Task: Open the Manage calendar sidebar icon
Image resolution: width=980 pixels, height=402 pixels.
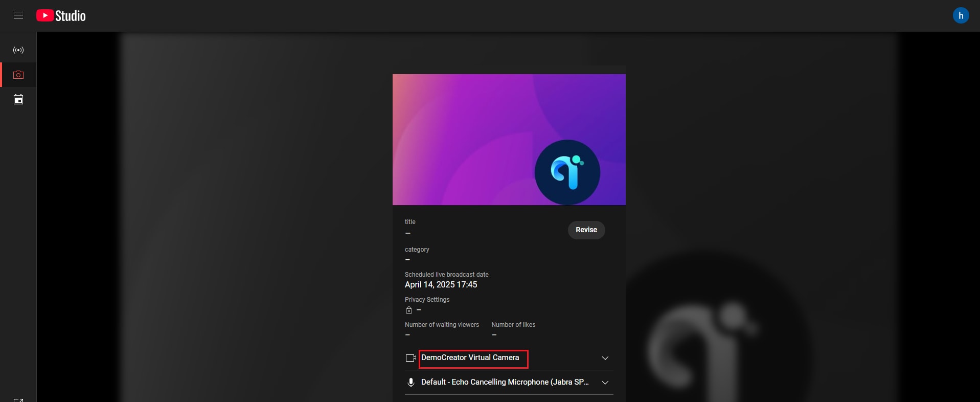Action: point(18,99)
